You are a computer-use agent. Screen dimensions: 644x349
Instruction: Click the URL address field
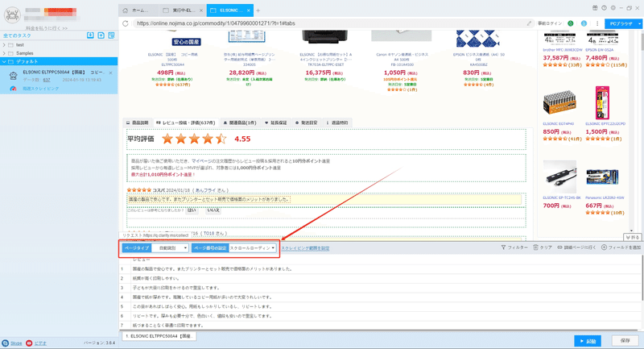(328, 23)
